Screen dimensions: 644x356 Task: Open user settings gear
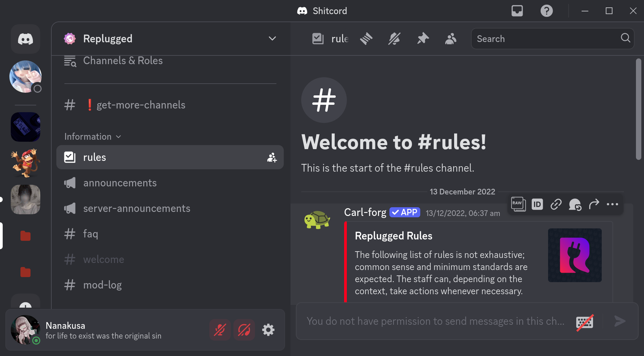tap(268, 330)
